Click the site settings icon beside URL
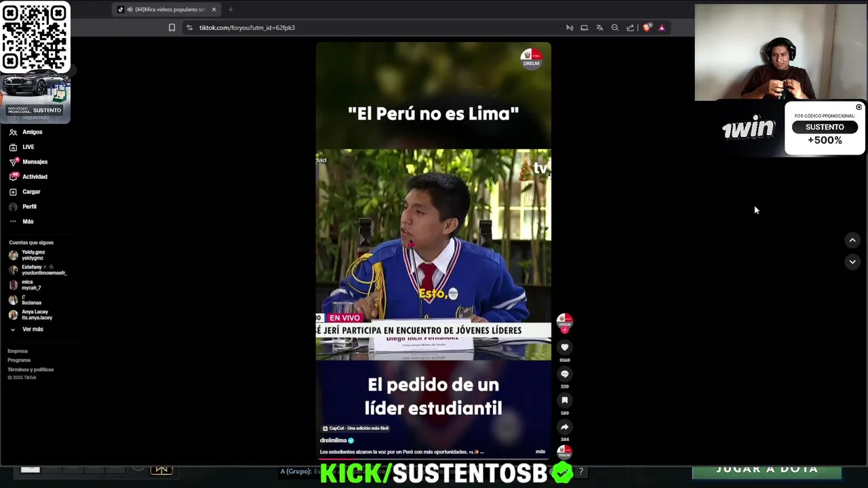Viewport: 868px width, 488px height. coord(189,28)
